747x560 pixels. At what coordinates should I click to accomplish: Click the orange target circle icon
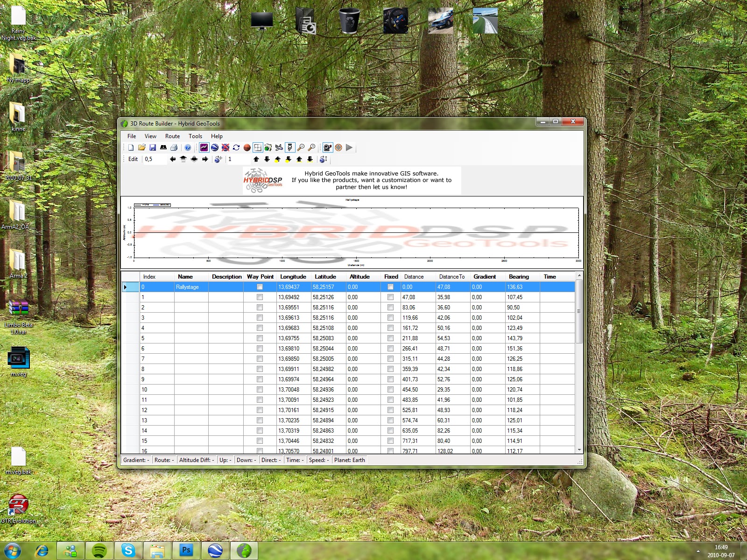click(338, 147)
